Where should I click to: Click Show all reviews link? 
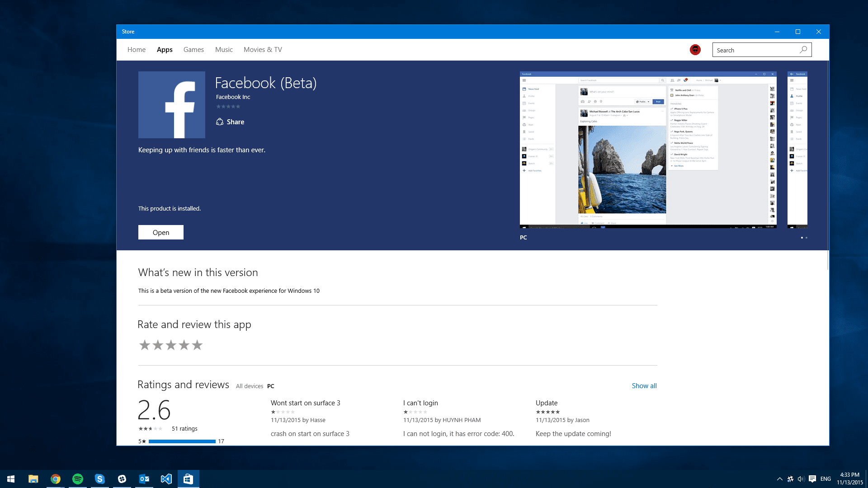644,385
